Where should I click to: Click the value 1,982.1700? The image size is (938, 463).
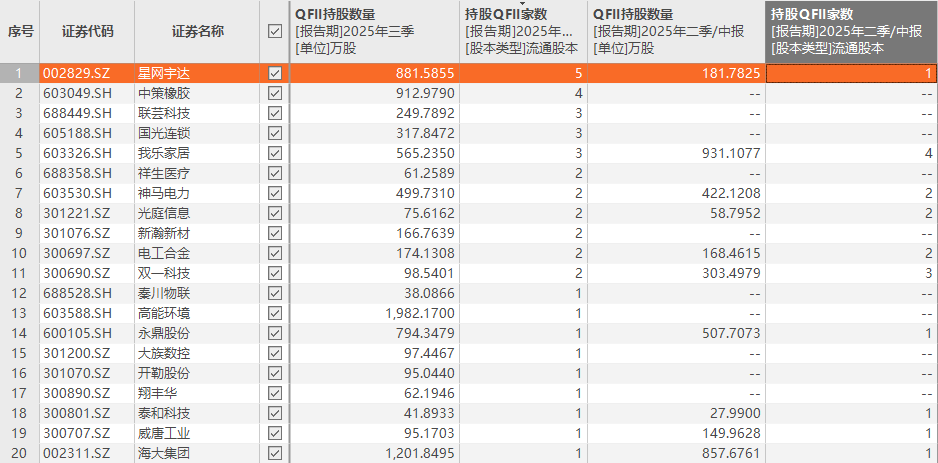(x=420, y=313)
